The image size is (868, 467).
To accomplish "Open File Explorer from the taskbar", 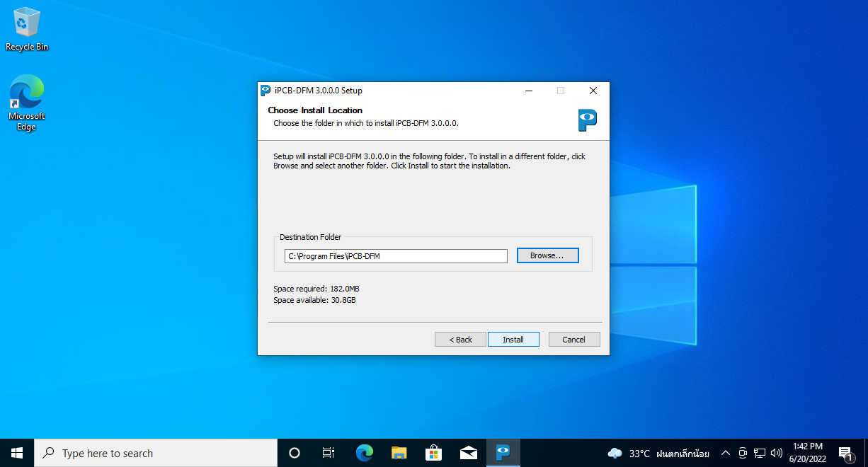I will [399, 453].
